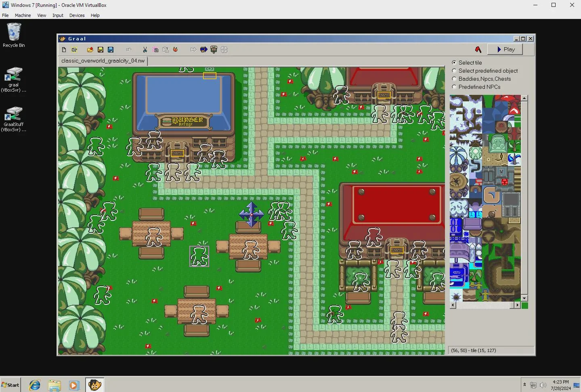
Task: Create a new level with the blank page icon
Action: point(64,50)
